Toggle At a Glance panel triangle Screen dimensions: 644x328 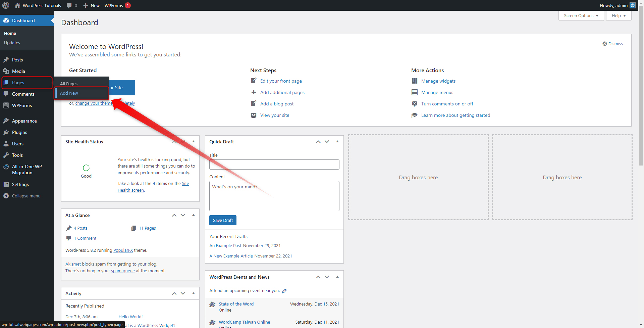click(x=194, y=215)
